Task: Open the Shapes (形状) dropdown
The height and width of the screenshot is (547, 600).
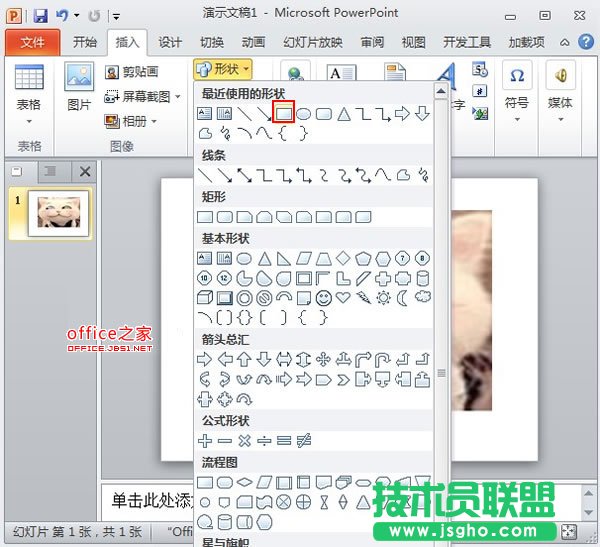Action: [x=222, y=69]
